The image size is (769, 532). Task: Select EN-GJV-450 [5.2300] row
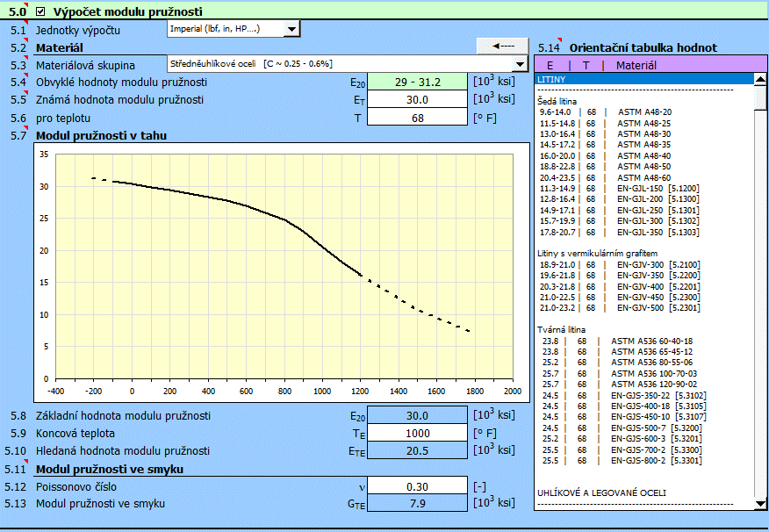click(644, 297)
